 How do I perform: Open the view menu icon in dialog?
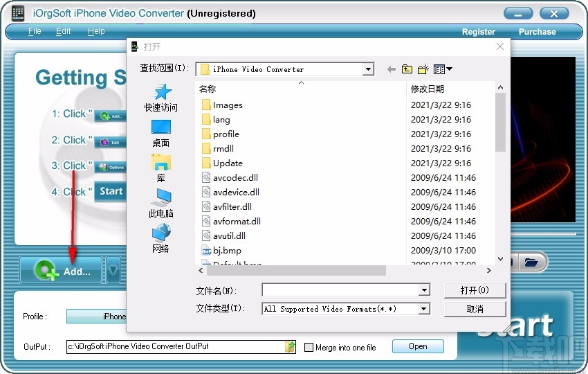pos(443,69)
